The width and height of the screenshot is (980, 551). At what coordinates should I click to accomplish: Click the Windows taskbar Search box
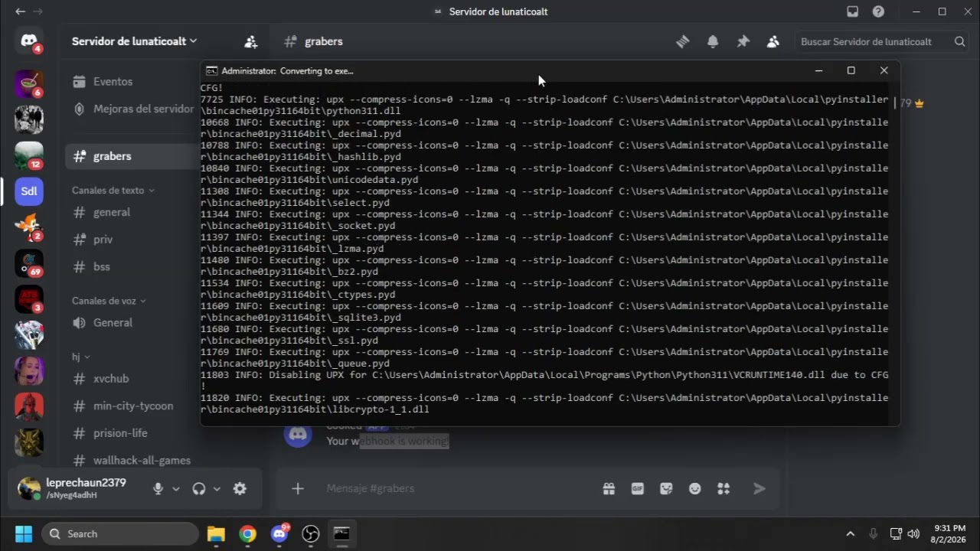(x=120, y=533)
